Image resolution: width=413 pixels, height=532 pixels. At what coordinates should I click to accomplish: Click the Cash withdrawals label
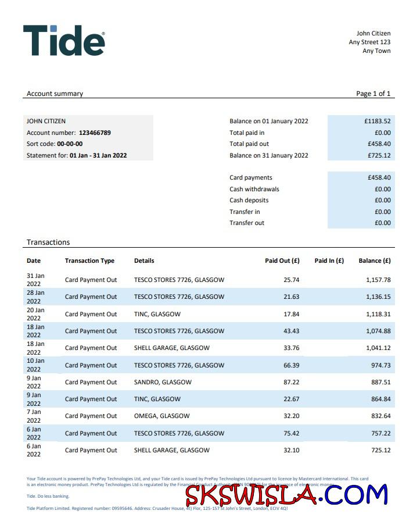tap(254, 189)
